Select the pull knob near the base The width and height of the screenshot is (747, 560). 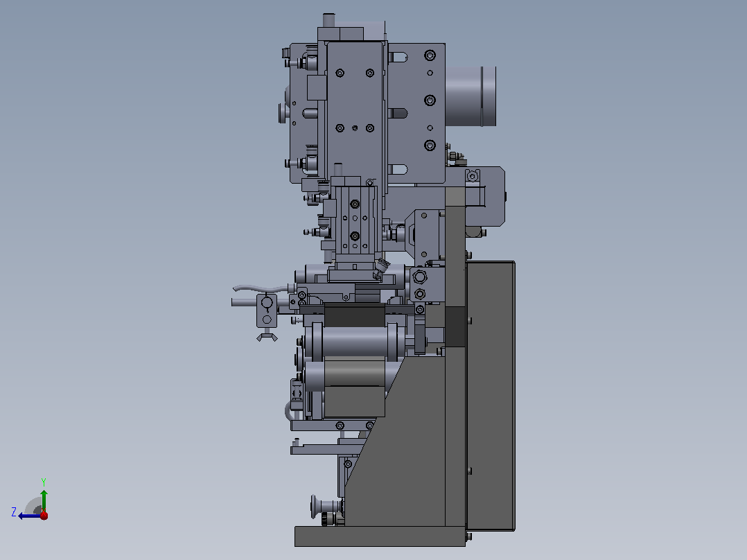pyautogui.click(x=326, y=506)
